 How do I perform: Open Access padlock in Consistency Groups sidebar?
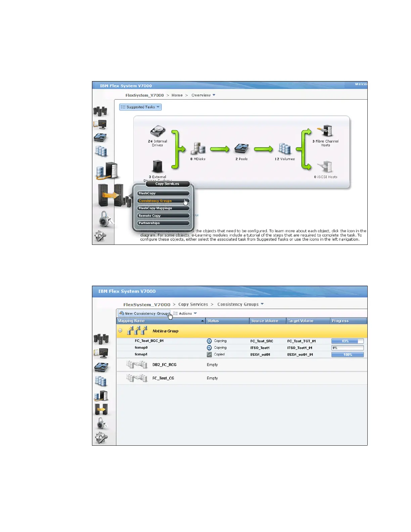(x=101, y=424)
